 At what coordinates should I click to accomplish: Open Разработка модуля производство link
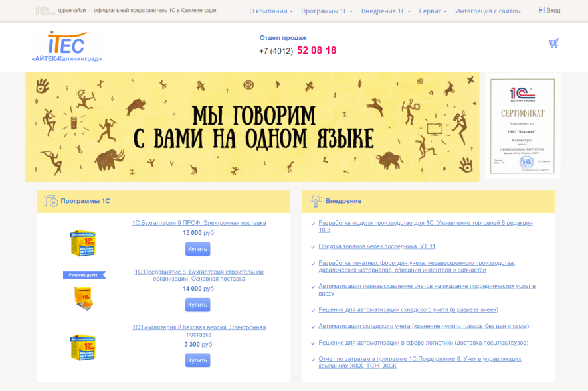(x=425, y=226)
